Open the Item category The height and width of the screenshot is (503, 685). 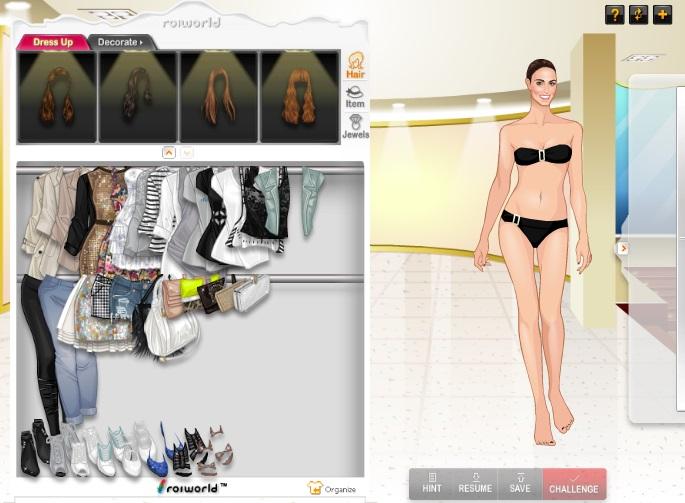(355, 97)
